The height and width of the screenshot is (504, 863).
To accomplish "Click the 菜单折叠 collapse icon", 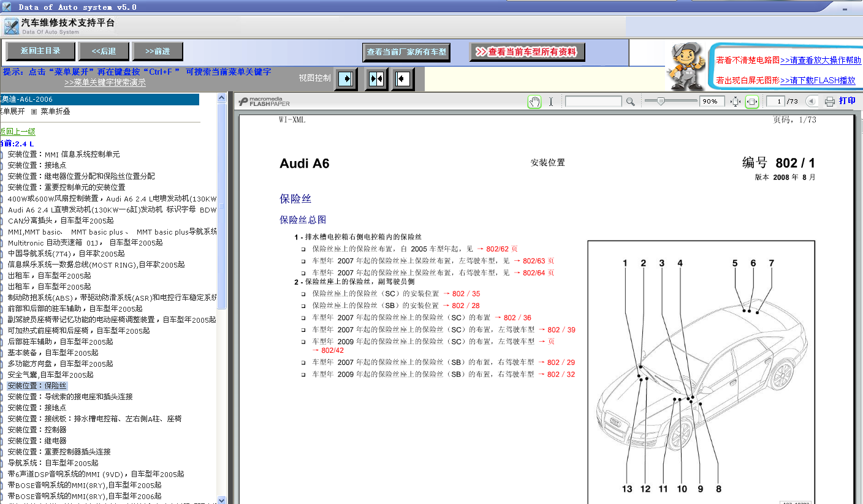I will tap(34, 111).
